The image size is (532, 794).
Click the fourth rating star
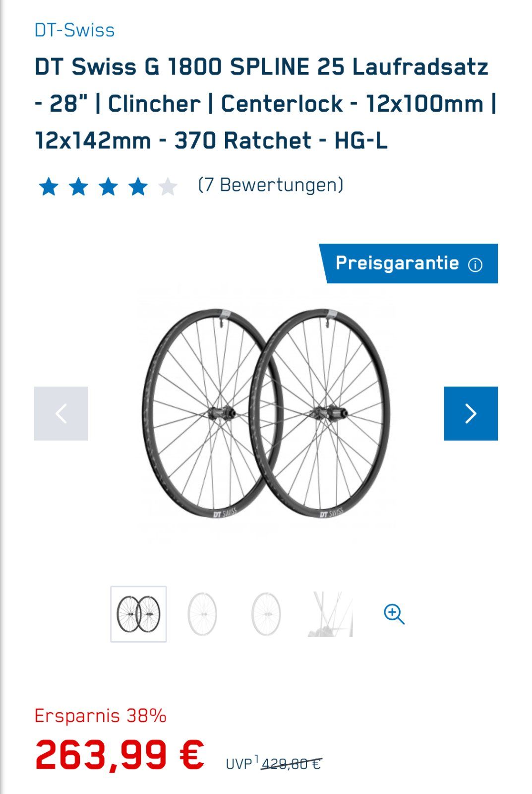tap(138, 187)
